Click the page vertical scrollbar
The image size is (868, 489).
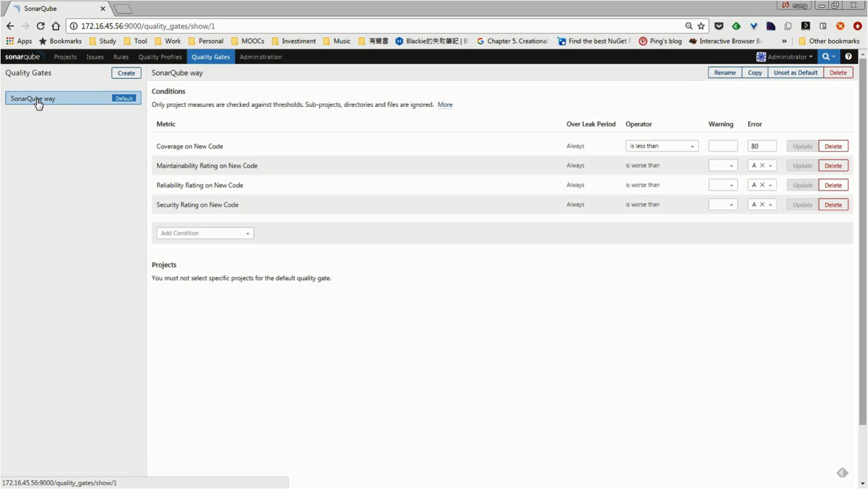(x=863, y=241)
